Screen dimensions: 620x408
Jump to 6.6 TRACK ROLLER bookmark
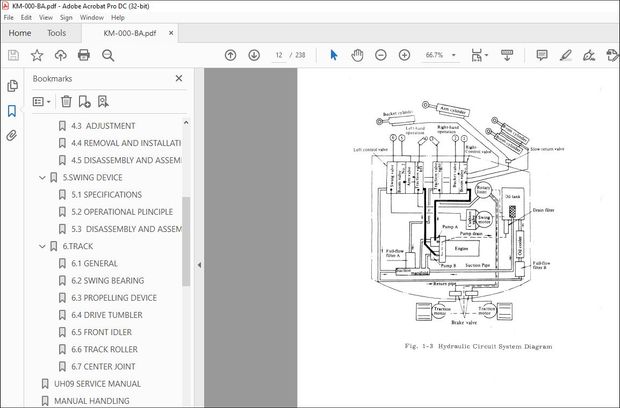[104, 349]
